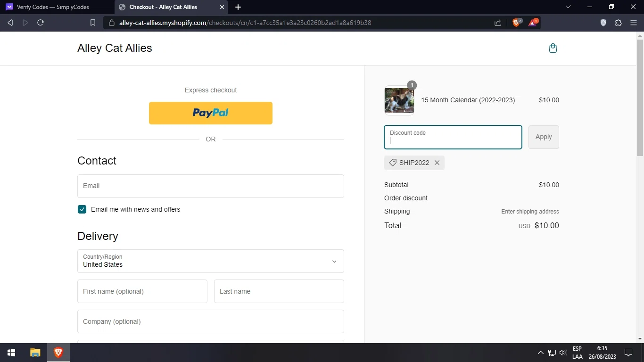Open Brave Shields lion icon

(517, 22)
